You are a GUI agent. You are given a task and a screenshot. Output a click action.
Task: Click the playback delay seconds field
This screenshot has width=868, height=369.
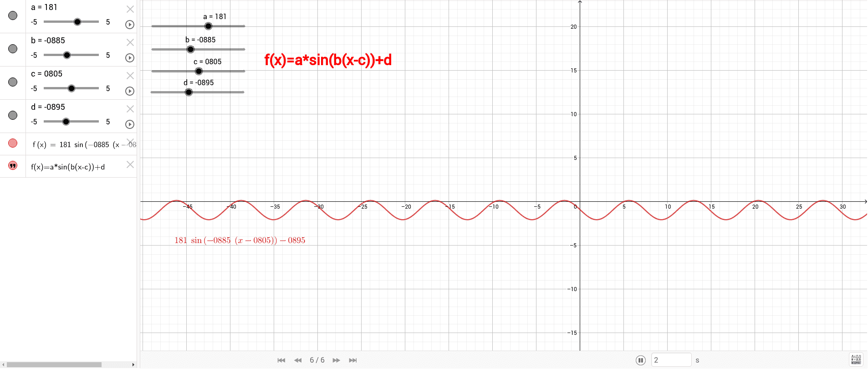(x=671, y=360)
